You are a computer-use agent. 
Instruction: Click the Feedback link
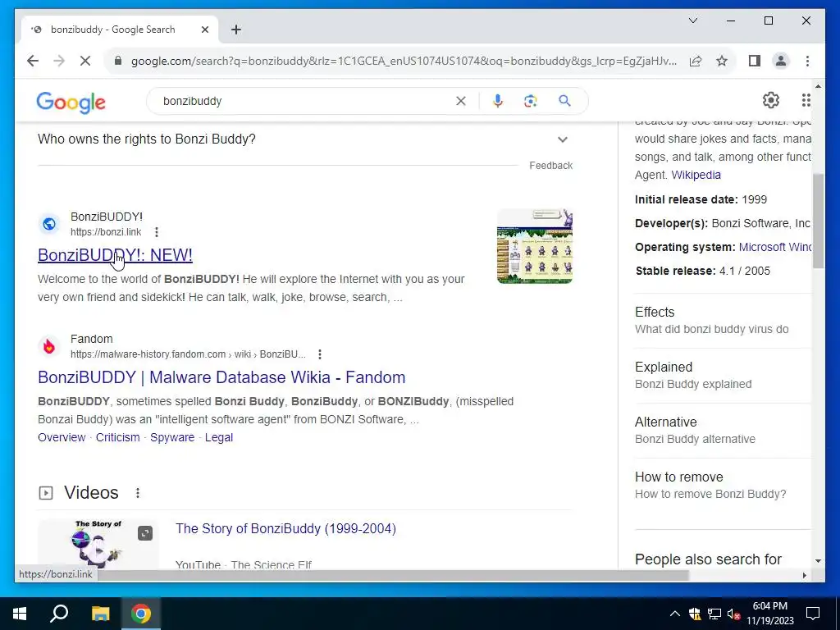[x=550, y=166]
